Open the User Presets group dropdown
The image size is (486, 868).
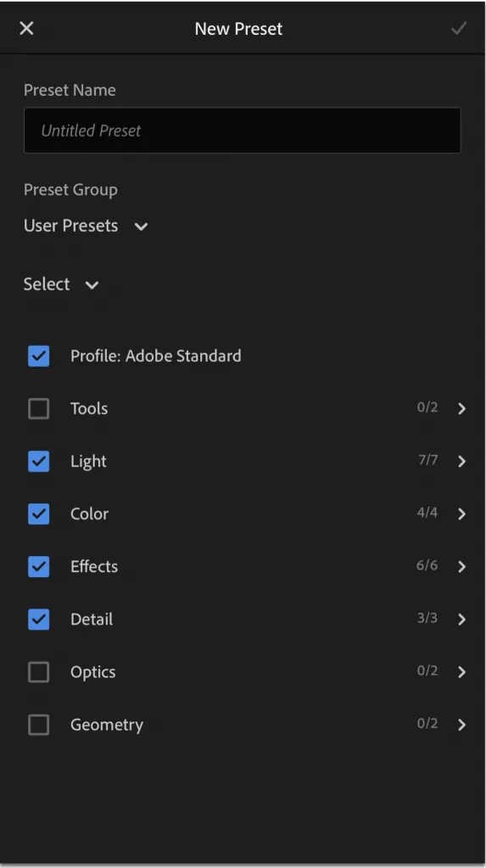click(x=86, y=225)
